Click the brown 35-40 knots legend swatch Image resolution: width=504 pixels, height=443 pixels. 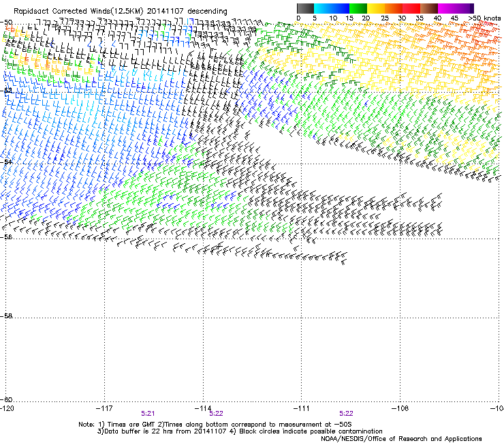[429, 8]
